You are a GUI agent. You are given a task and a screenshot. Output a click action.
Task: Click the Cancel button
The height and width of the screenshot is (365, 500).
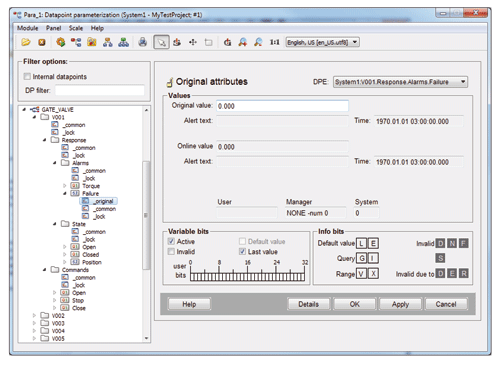click(x=446, y=304)
